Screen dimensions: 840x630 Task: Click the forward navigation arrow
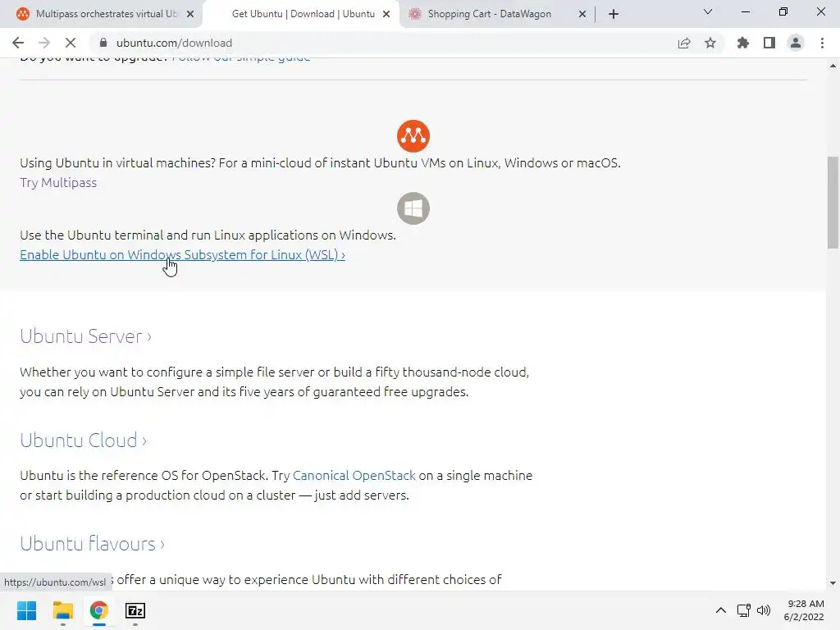coord(44,43)
